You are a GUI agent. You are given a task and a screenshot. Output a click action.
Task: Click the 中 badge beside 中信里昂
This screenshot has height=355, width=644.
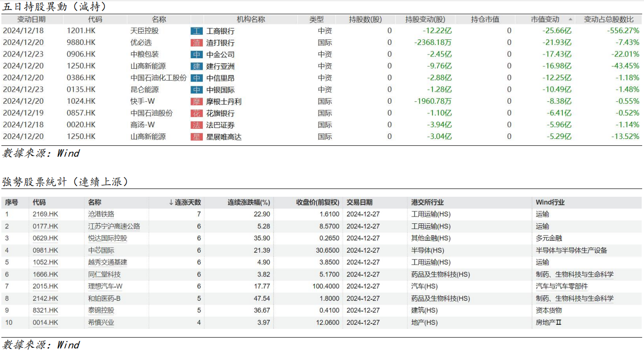tap(196, 78)
